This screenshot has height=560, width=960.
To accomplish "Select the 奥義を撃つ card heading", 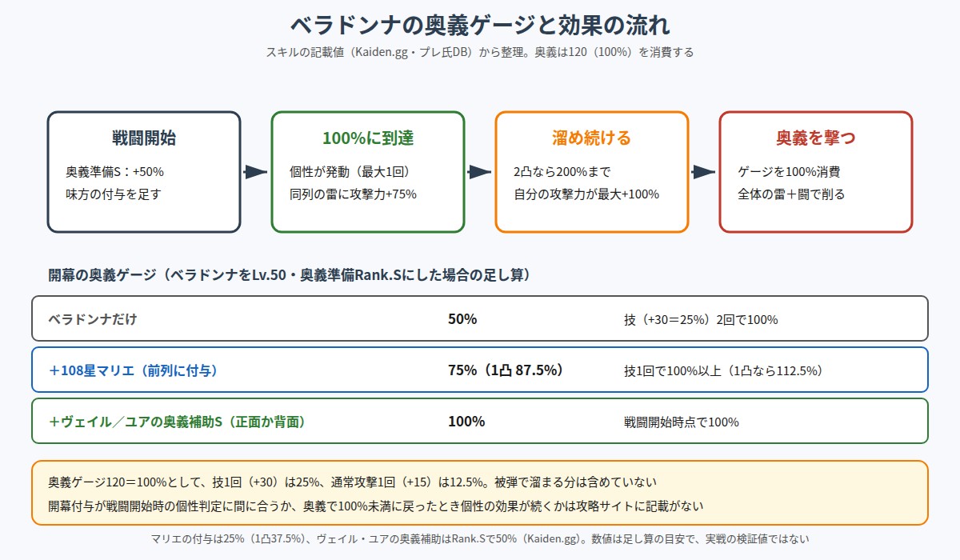I will [816, 138].
